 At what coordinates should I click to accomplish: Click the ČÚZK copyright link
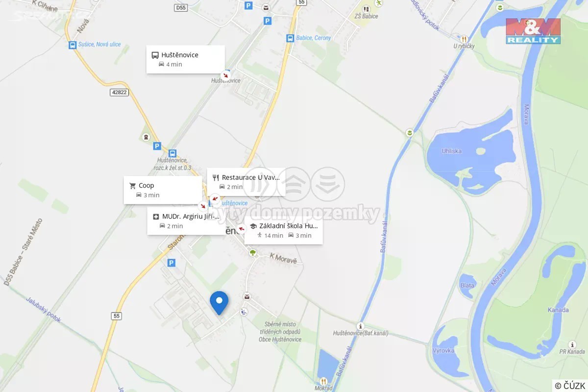[571, 385]
